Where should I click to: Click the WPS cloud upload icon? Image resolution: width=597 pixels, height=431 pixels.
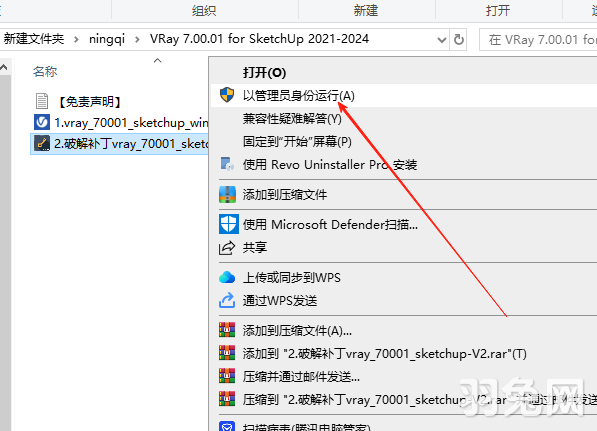[227, 277]
